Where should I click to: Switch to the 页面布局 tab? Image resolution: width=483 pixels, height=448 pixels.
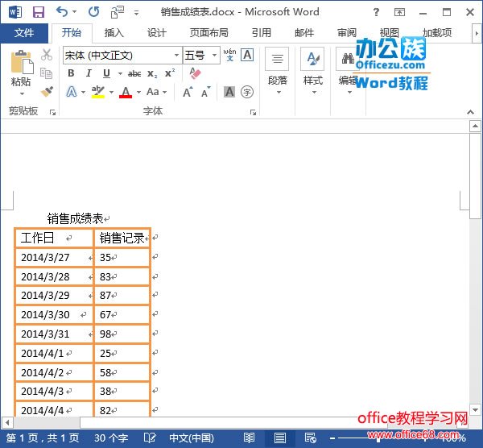208,33
